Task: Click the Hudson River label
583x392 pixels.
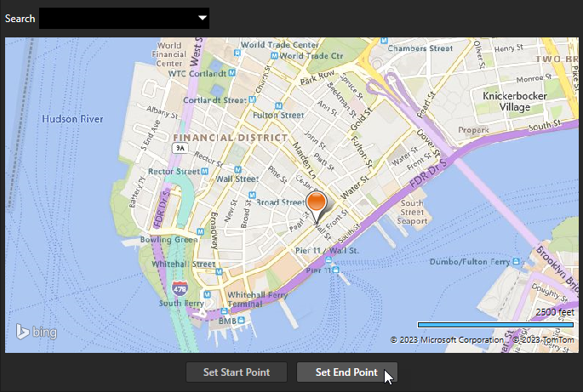Action: (x=73, y=119)
